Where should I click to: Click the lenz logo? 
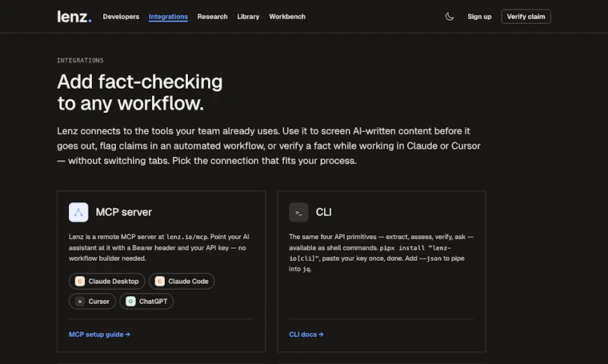74,17
